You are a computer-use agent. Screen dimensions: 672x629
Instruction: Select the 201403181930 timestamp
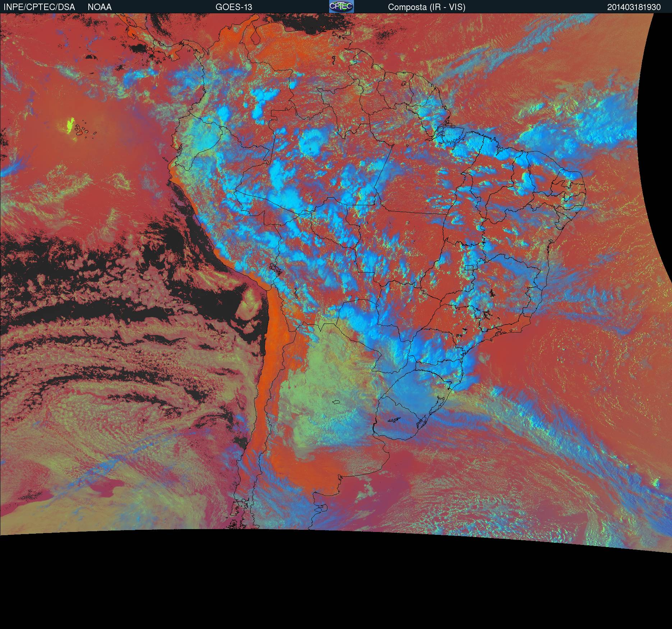pyautogui.click(x=634, y=7)
